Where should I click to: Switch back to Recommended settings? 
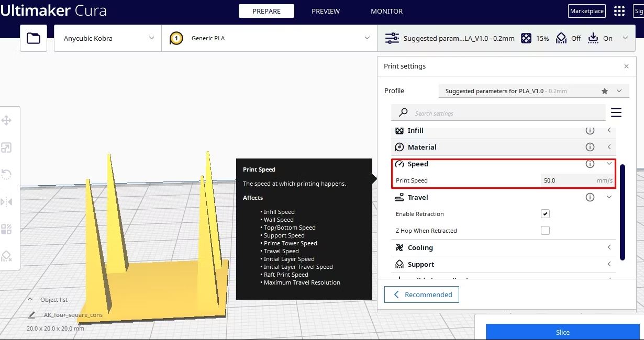point(421,294)
